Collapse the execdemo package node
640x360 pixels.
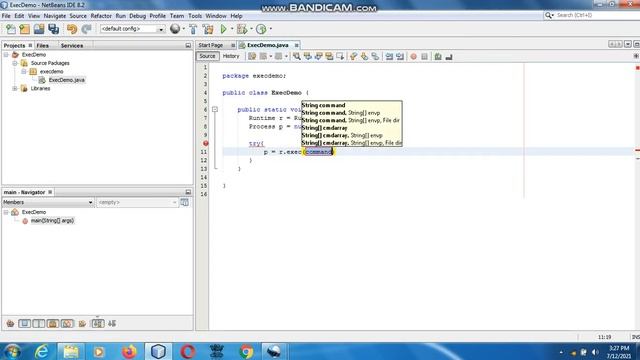click(24, 71)
